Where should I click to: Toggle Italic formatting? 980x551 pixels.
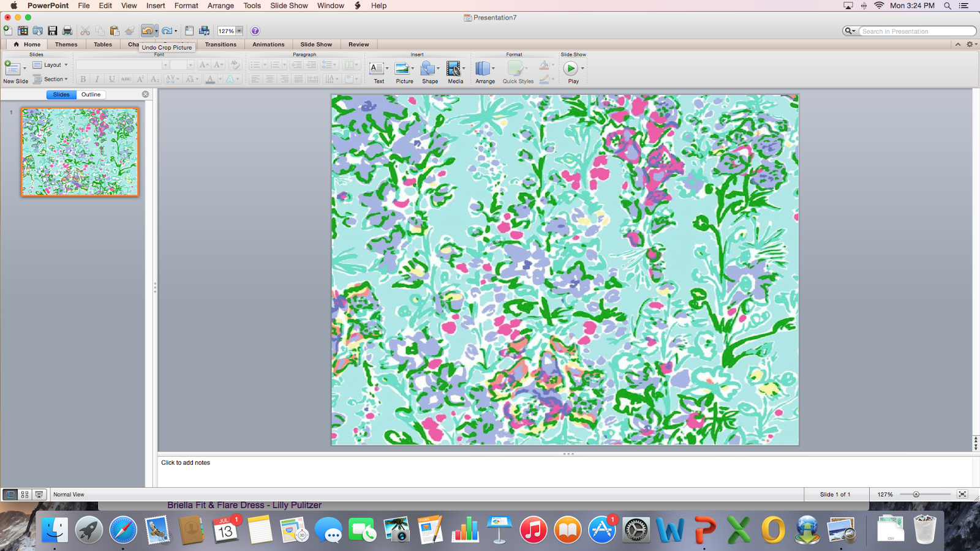coord(97,79)
